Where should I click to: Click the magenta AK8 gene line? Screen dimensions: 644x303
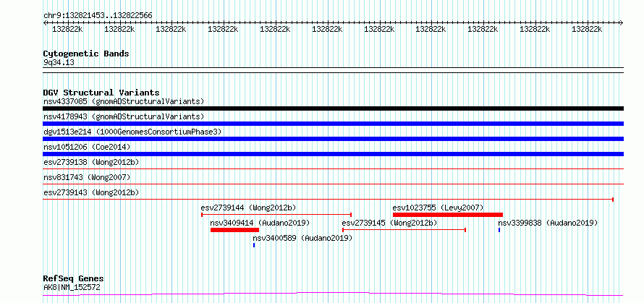(x=333, y=294)
